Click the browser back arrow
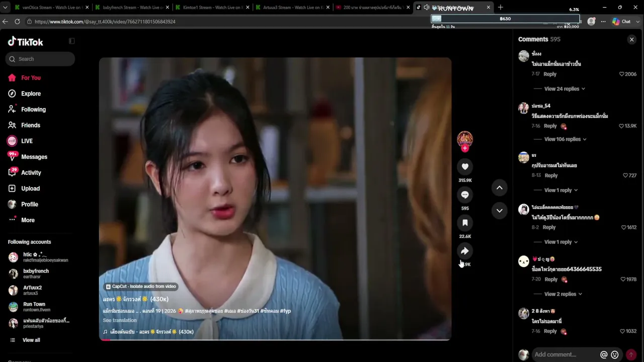Image resolution: width=644 pixels, height=362 pixels. tap(5, 22)
